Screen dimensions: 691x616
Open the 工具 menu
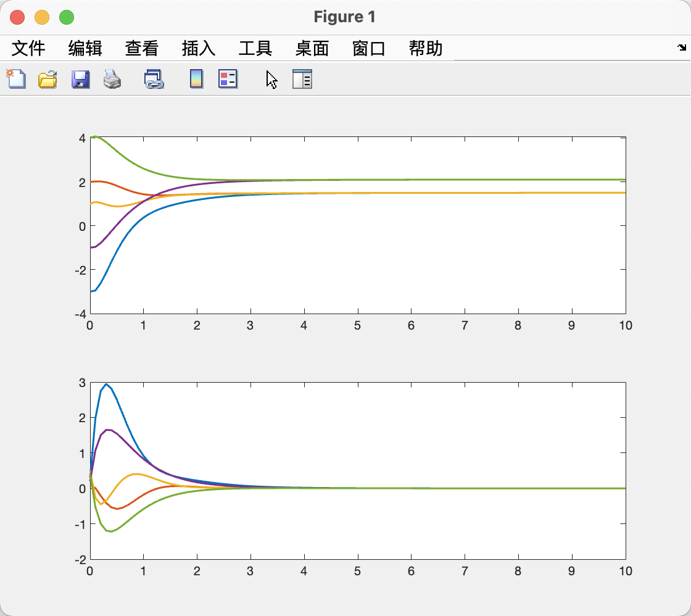255,48
